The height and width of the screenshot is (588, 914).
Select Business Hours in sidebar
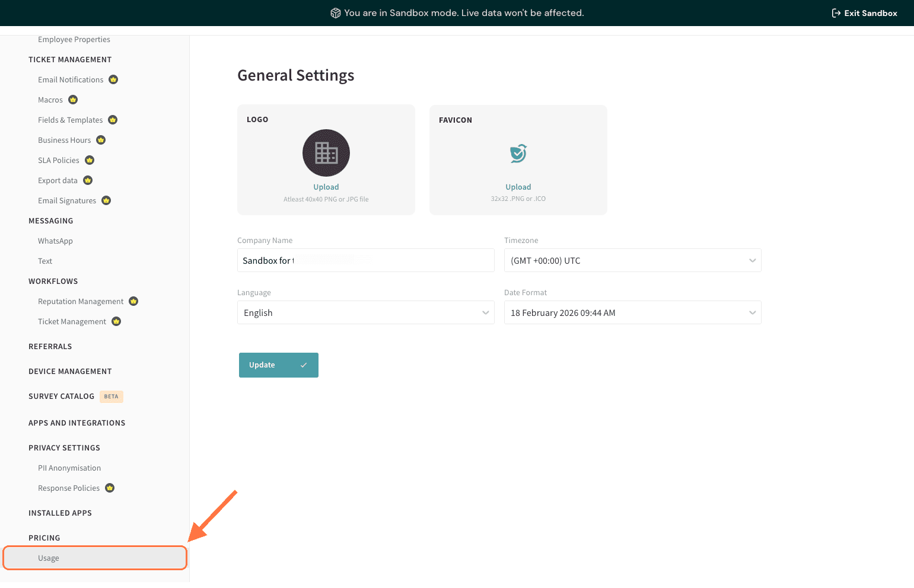pyautogui.click(x=64, y=140)
